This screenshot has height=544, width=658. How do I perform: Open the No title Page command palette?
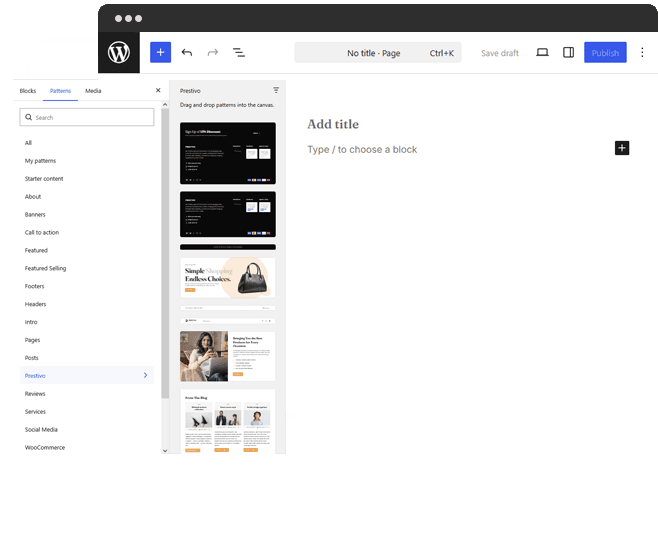click(x=378, y=52)
